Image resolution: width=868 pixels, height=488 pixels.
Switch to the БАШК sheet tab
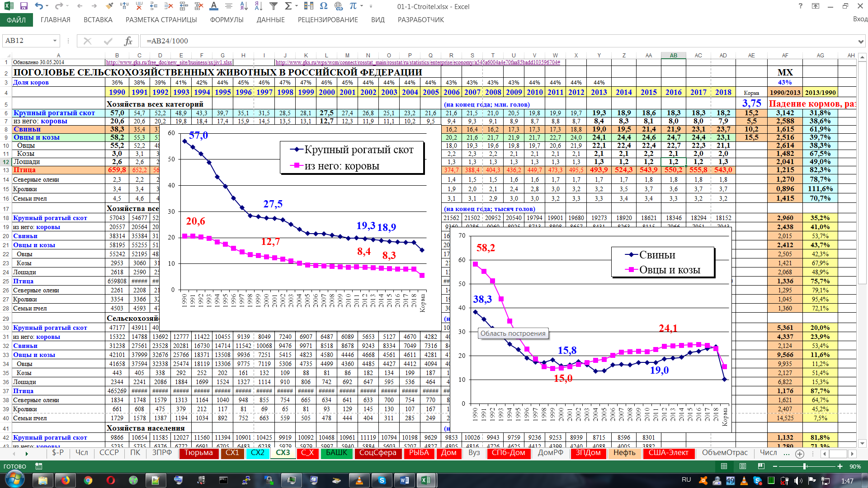336,453
